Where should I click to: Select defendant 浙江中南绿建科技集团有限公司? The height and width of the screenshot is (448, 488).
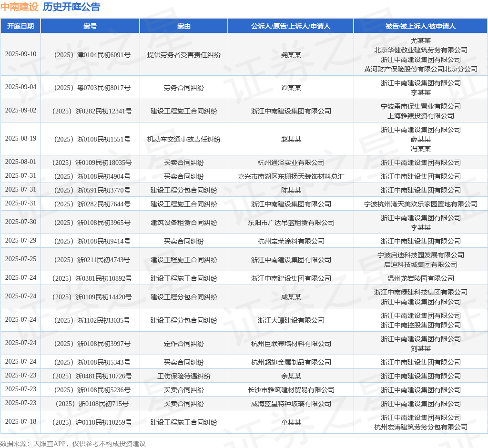point(420,292)
